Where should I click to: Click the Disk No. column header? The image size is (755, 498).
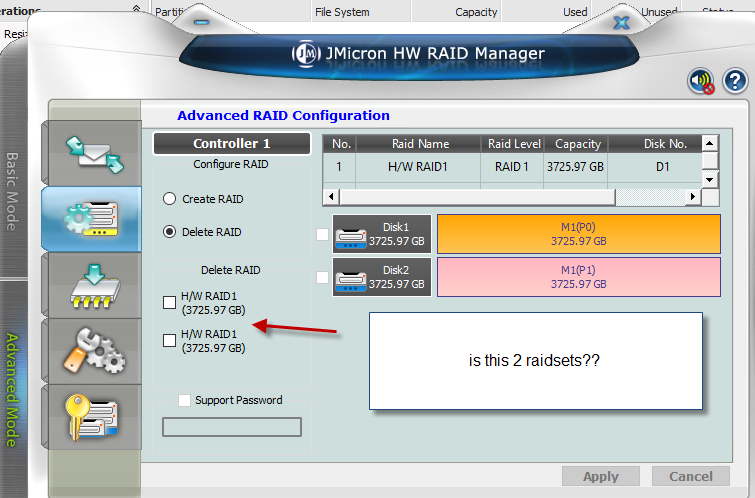tap(656, 144)
